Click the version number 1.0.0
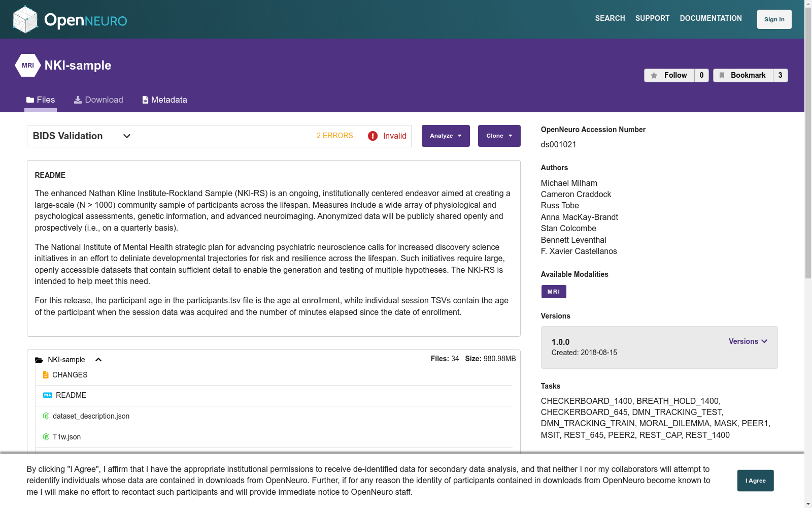This screenshot has height=508, width=812. click(x=561, y=342)
